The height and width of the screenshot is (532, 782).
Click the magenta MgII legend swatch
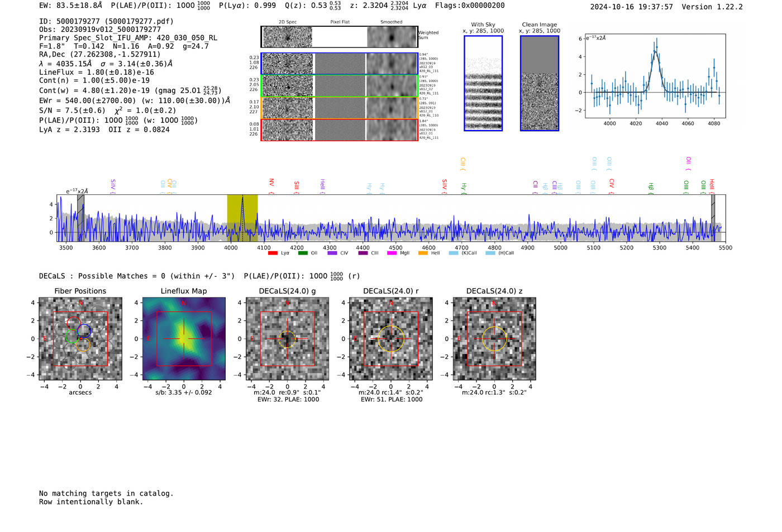click(392, 253)
